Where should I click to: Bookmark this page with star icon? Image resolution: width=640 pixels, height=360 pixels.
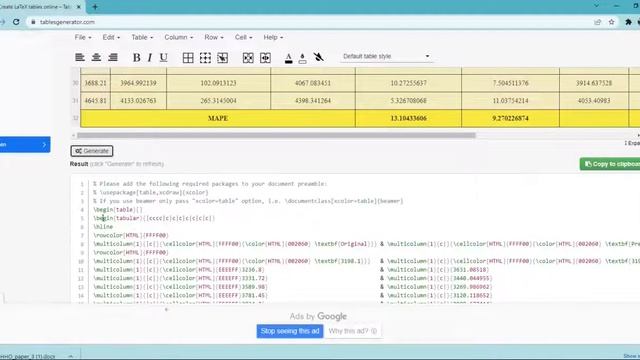coord(611,22)
